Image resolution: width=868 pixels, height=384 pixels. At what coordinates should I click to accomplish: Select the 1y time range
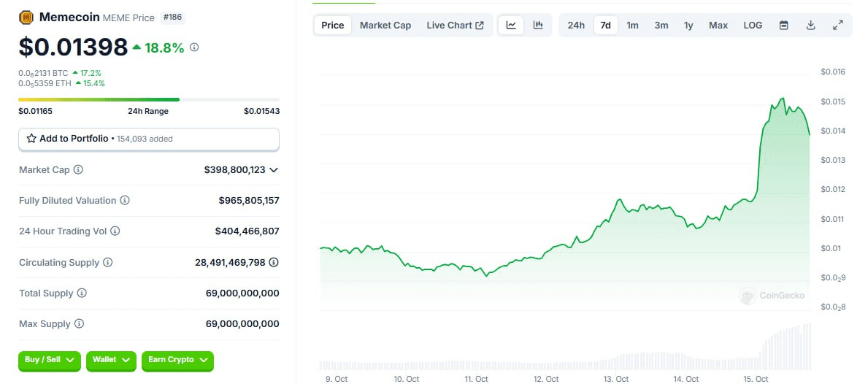point(688,26)
